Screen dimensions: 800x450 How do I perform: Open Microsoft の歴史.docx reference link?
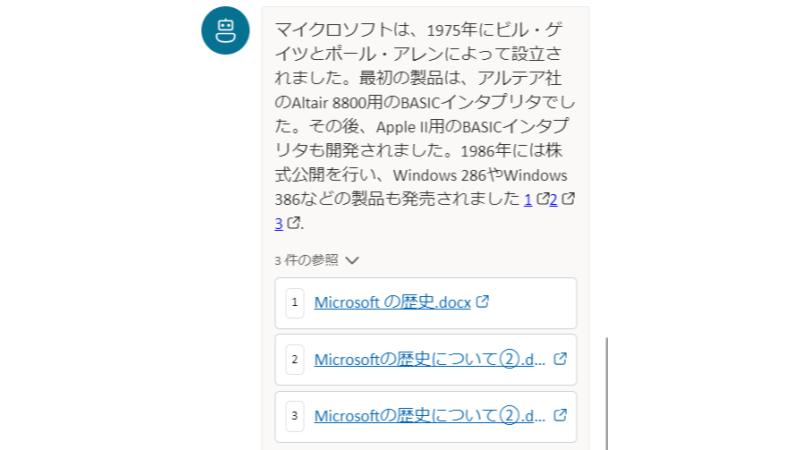click(x=392, y=301)
